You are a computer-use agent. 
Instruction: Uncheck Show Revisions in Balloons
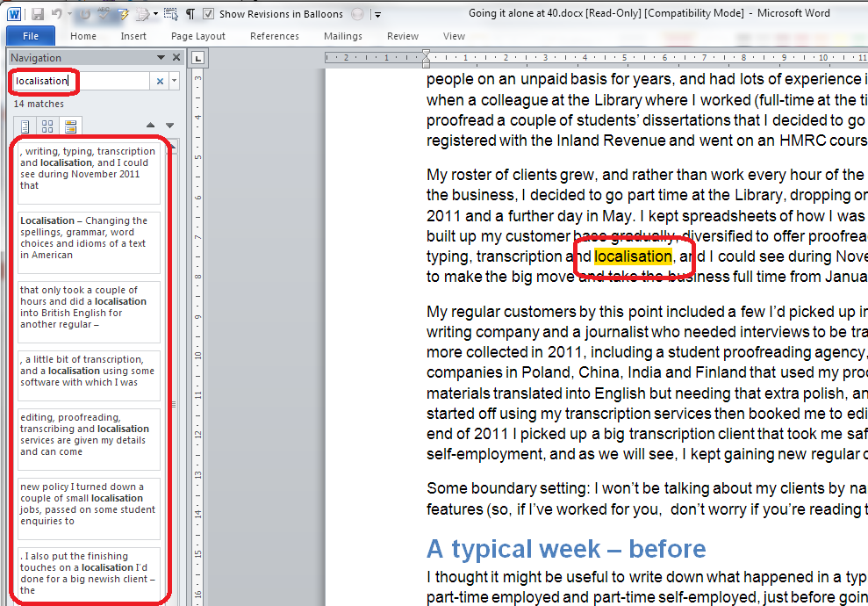tap(208, 14)
